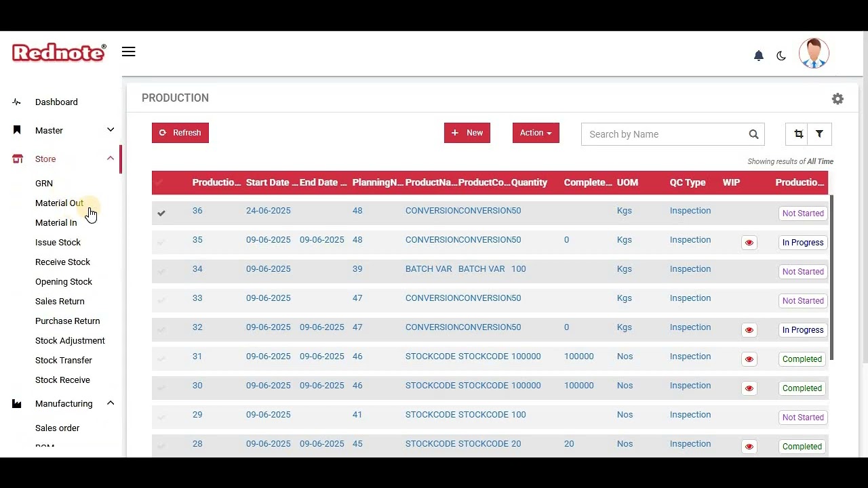Screen dimensions: 868x488
Task: Select row checkbox for production 34
Action: pos(161,271)
